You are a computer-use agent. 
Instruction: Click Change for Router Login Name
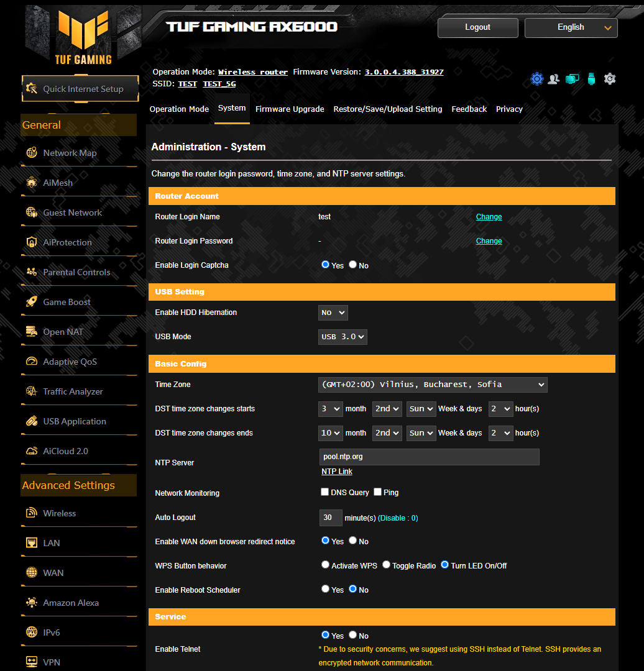(489, 217)
